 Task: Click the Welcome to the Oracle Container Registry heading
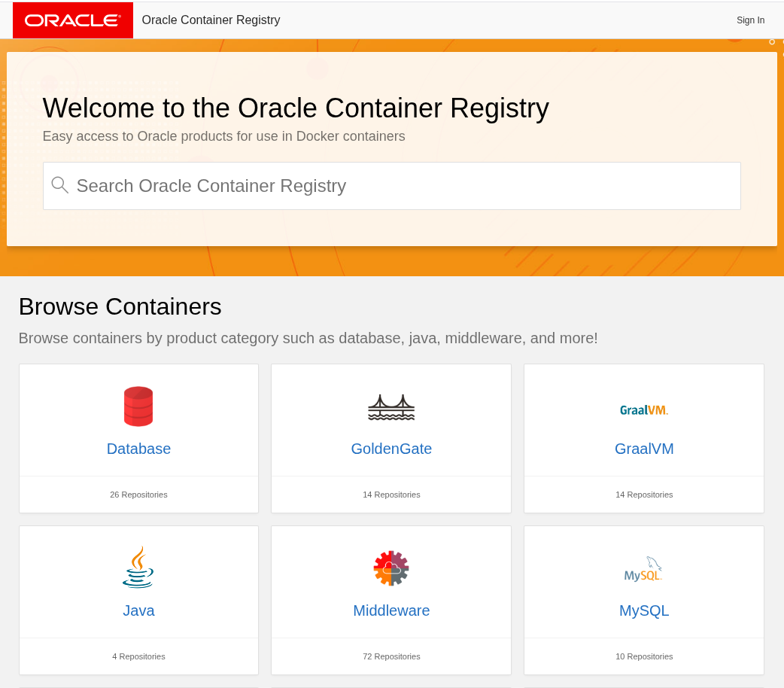point(296,108)
